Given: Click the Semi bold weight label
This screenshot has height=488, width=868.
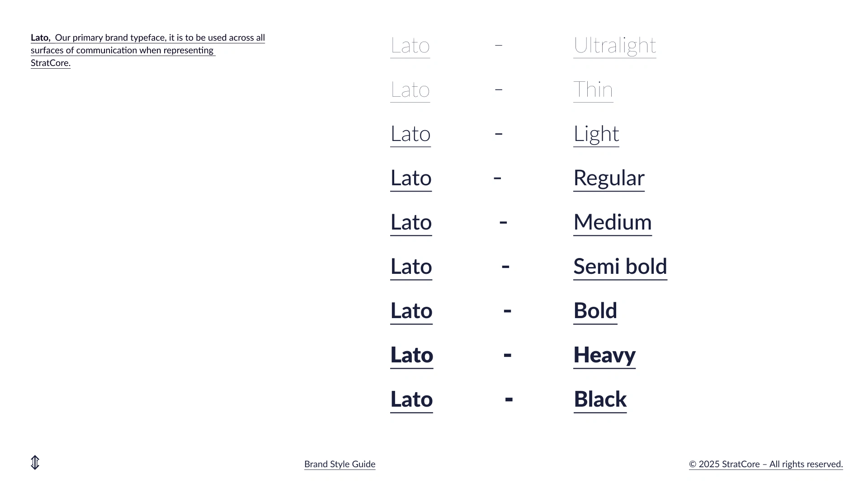Looking at the screenshot, I should point(620,267).
